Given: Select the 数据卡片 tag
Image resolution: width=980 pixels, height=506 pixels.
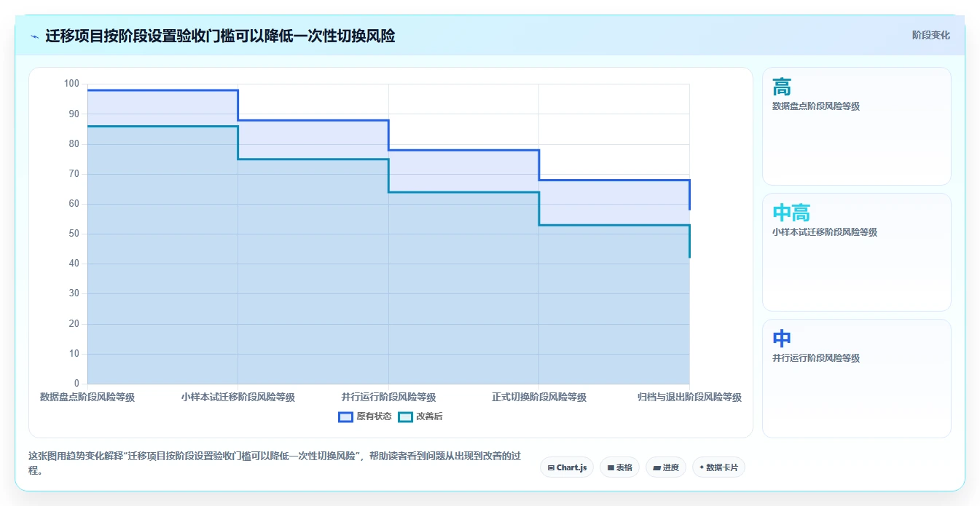Looking at the screenshot, I should coord(718,467).
